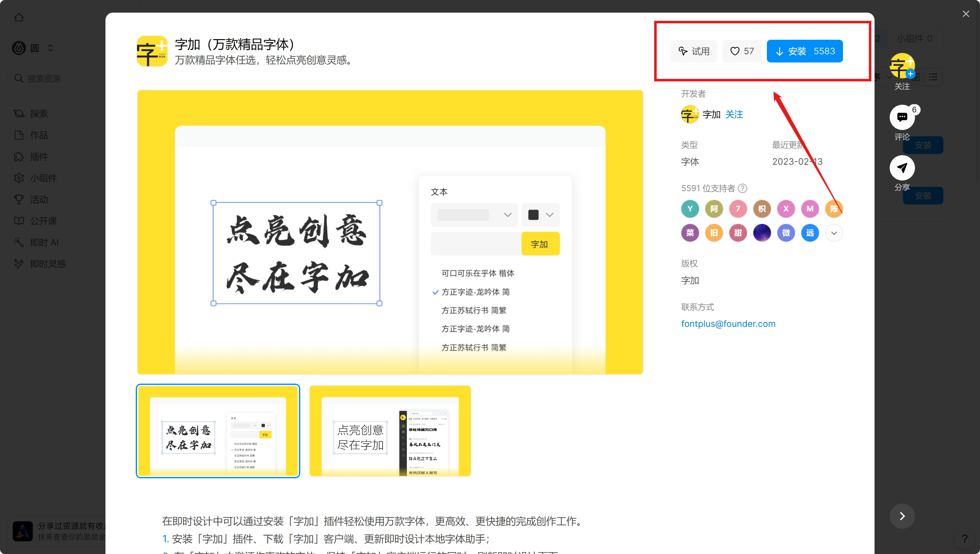Click the 试用 trial button
This screenshot has height=554, width=980.
[x=694, y=51]
